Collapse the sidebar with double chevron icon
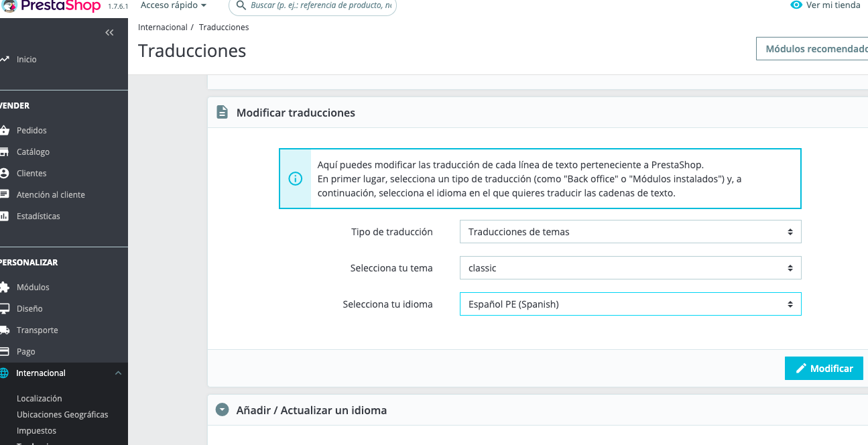The width and height of the screenshot is (868, 445). point(110,33)
